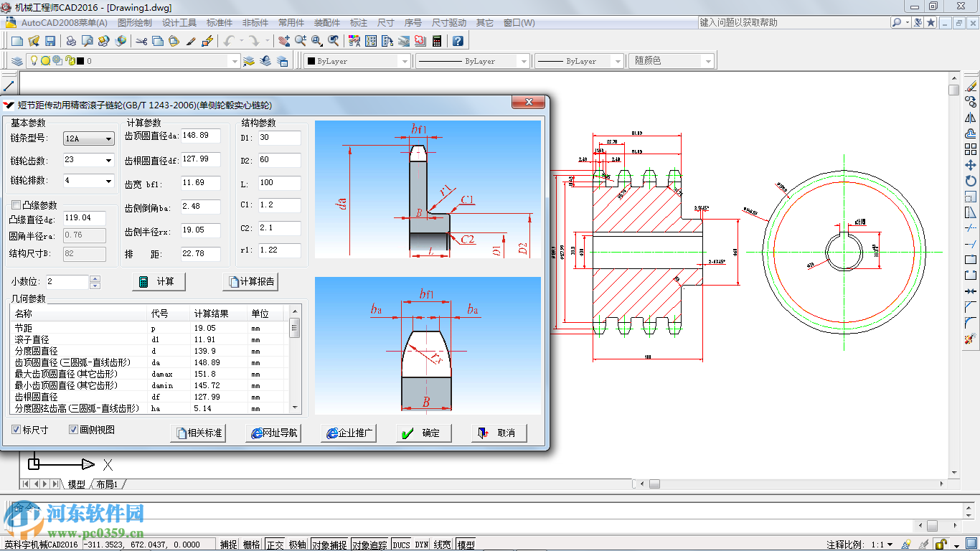980x551 pixels.
Task: Switch to the 布局1 tab
Action: point(107,484)
